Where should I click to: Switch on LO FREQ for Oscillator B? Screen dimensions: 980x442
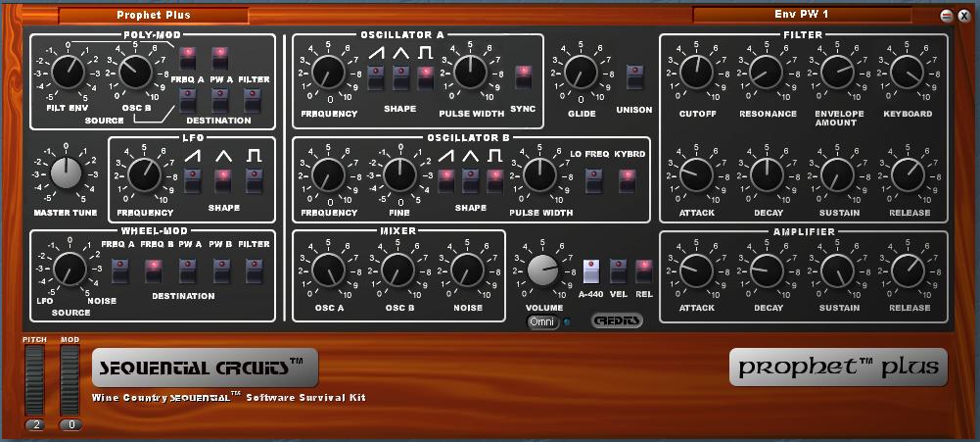point(593,180)
